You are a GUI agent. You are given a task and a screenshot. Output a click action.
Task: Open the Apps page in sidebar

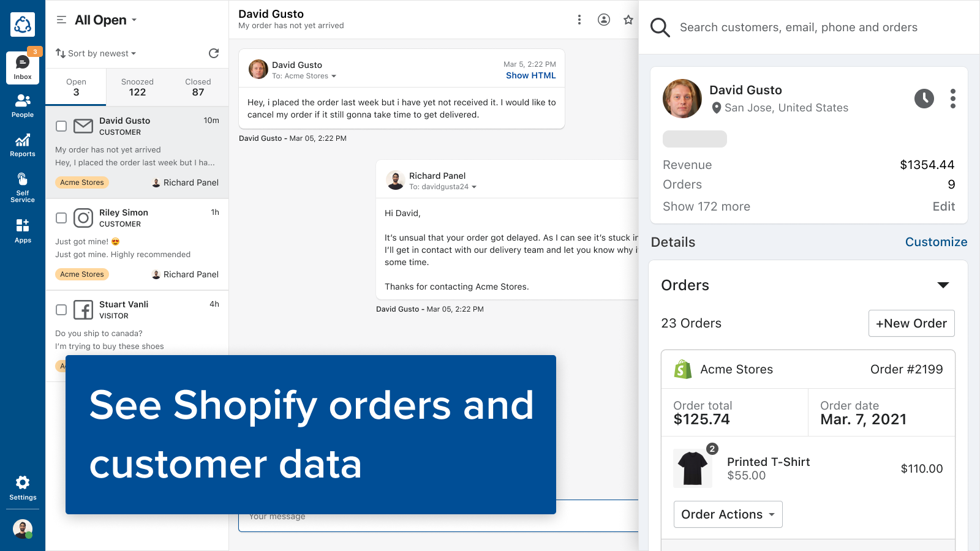(x=23, y=231)
